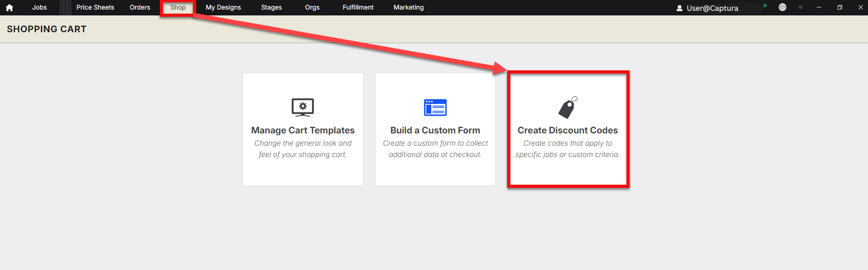
Task: Go to the home icon in the top bar
Action: click(9, 8)
